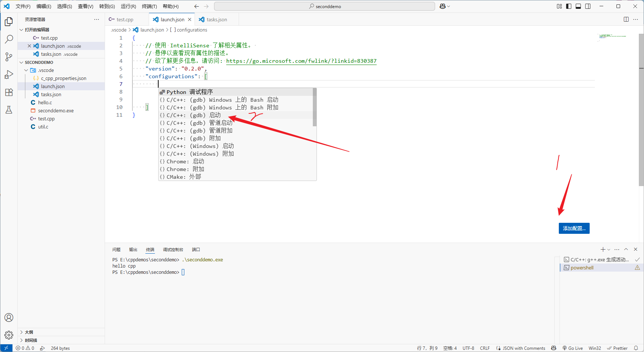This screenshot has width=644, height=352.
Task: Select the Python debugger suggestion
Action: click(x=235, y=92)
